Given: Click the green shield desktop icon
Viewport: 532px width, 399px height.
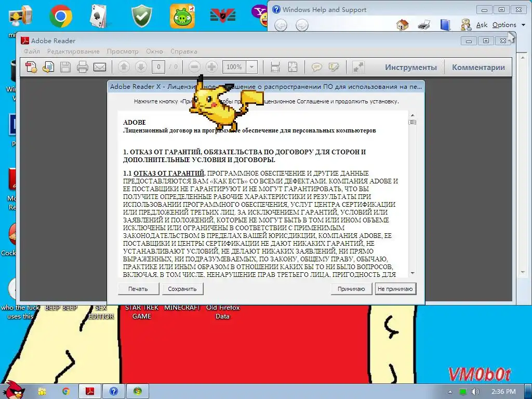Looking at the screenshot, I should pyautogui.click(x=141, y=16).
